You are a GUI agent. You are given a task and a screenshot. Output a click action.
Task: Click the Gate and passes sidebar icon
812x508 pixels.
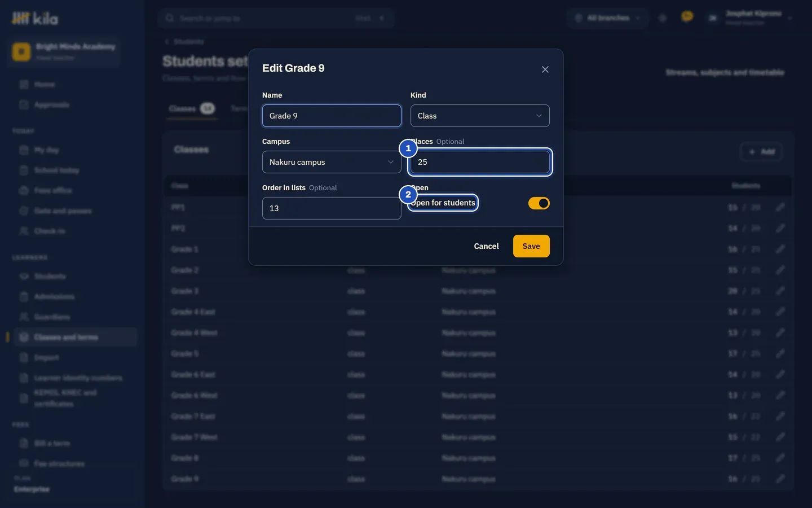point(24,211)
